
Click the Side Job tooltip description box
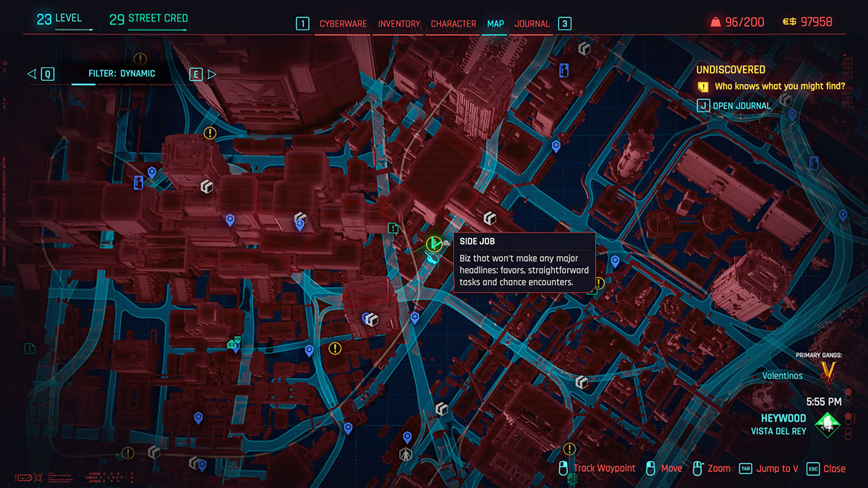524,262
